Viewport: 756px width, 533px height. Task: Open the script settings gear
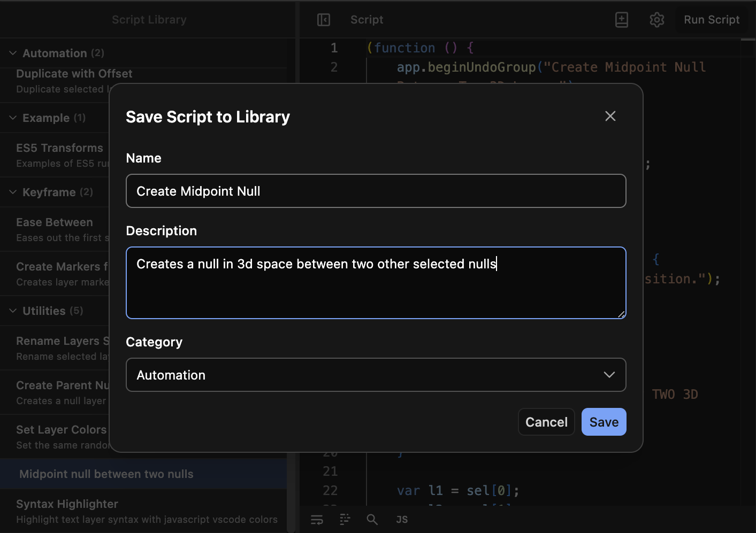pyautogui.click(x=656, y=19)
